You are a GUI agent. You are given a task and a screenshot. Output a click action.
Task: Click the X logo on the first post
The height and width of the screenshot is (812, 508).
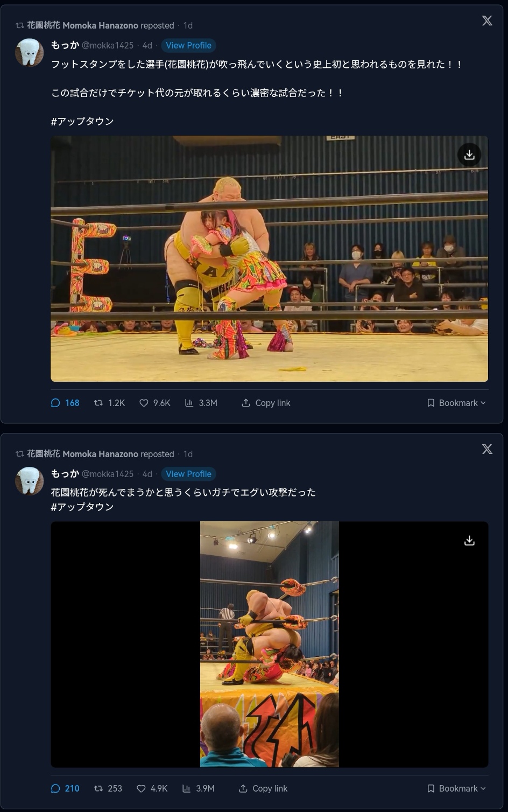(x=487, y=20)
